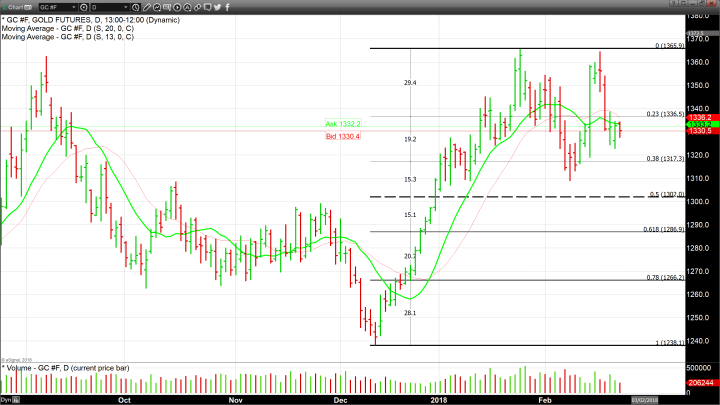Click the icon left of interval field
720x405 pixels.
tap(83, 7)
